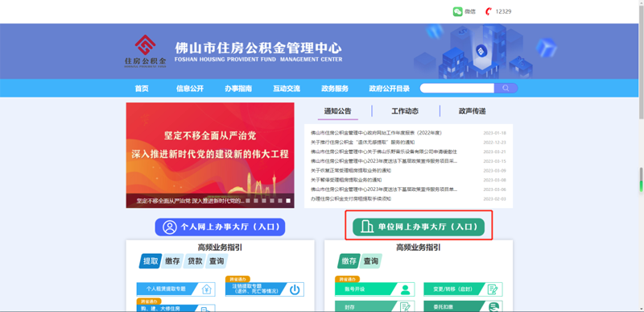The image size is (644, 312).
Task: Click the housing provident fund logo
Action: click(x=146, y=51)
